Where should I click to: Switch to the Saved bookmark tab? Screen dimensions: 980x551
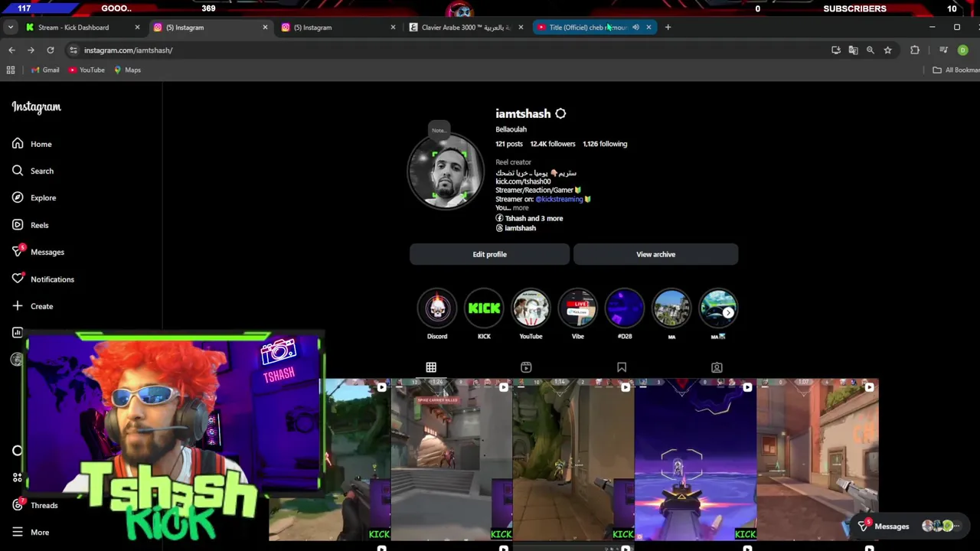pos(622,367)
